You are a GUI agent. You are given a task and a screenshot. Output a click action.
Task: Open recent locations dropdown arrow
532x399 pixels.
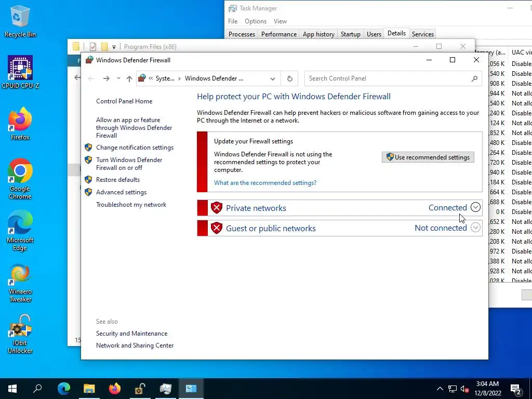pos(118,78)
